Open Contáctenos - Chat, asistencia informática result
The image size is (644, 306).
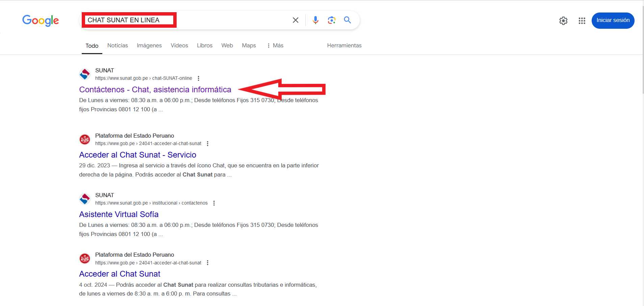click(155, 90)
